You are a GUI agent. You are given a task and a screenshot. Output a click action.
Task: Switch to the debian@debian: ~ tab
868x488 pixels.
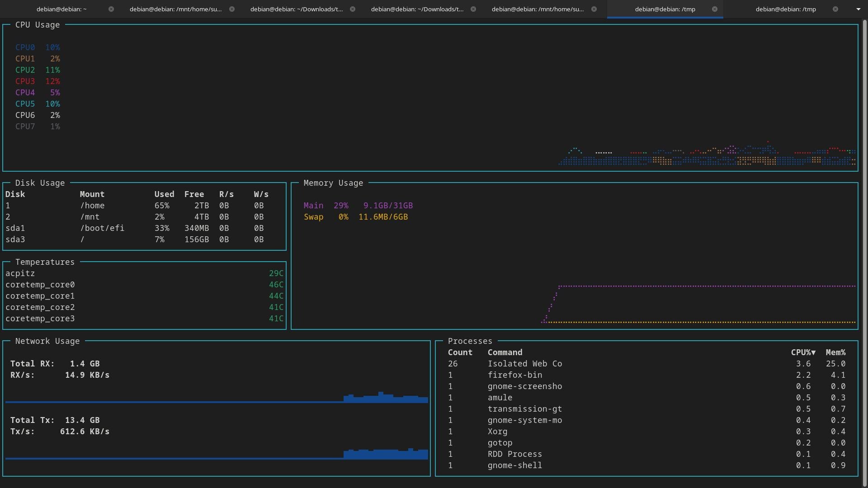pyautogui.click(x=61, y=9)
